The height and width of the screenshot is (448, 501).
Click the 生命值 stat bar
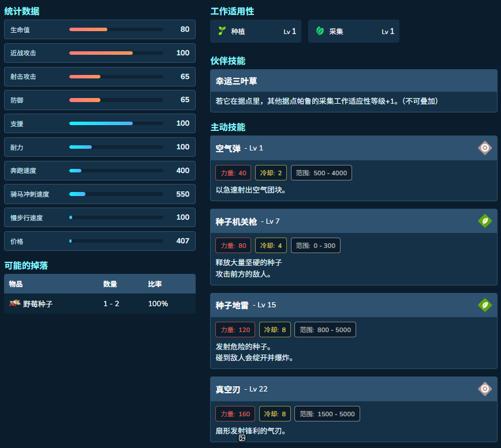pyautogui.click(x=117, y=29)
